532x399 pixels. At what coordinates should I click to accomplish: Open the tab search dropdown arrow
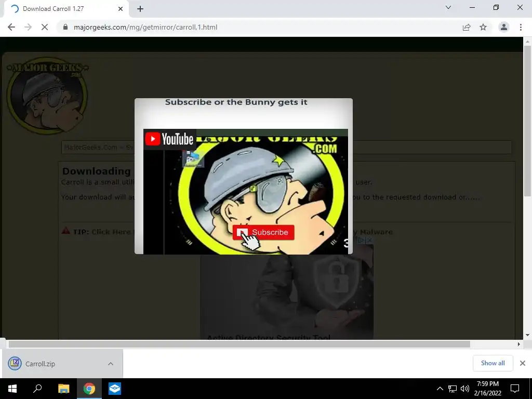pyautogui.click(x=448, y=7)
